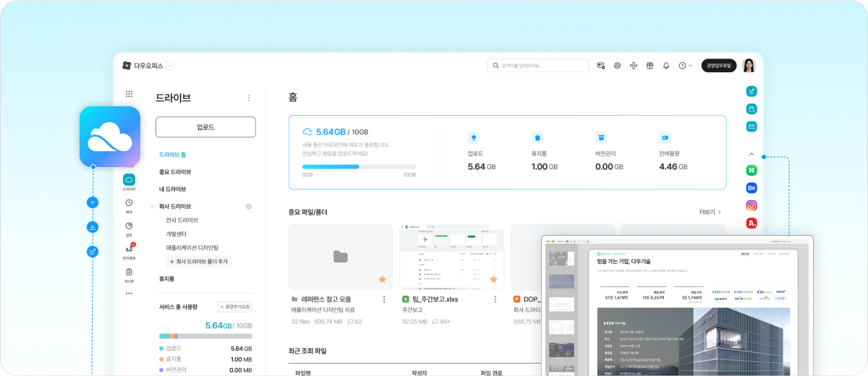Viewport: 868px width, 376px height.
Task: Show more apps via three-dot rail icon
Action: click(129, 293)
